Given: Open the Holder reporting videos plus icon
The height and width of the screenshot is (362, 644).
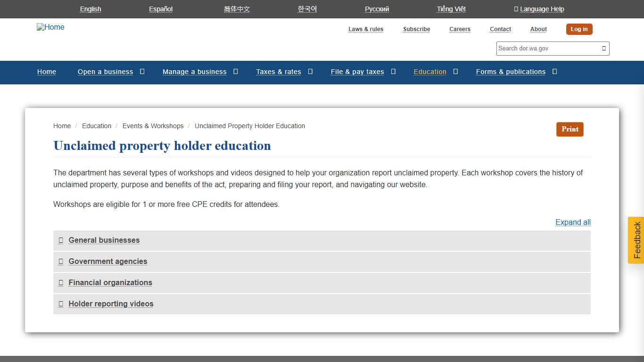Looking at the screenshot, I should coord(61,304).
